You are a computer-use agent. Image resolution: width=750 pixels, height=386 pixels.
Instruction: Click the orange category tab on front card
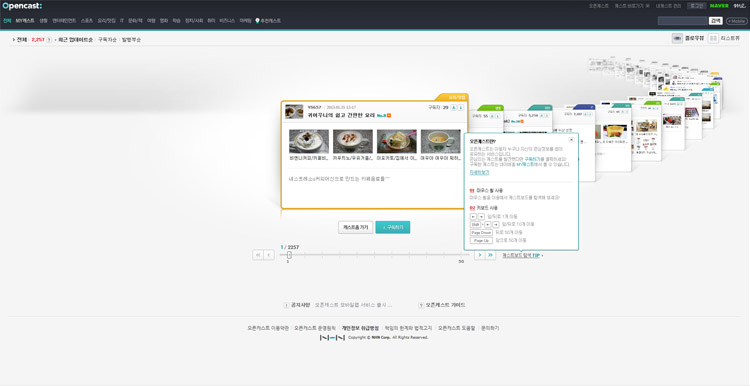[x=453, y=97]
